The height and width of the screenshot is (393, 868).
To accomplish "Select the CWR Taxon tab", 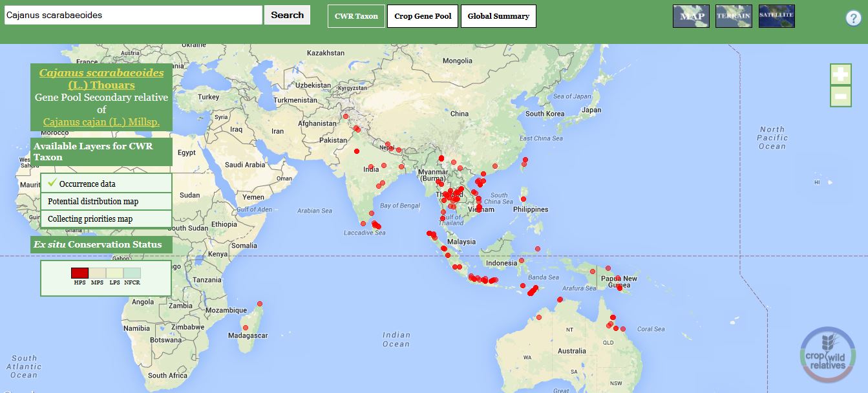I will pos(356,16).
